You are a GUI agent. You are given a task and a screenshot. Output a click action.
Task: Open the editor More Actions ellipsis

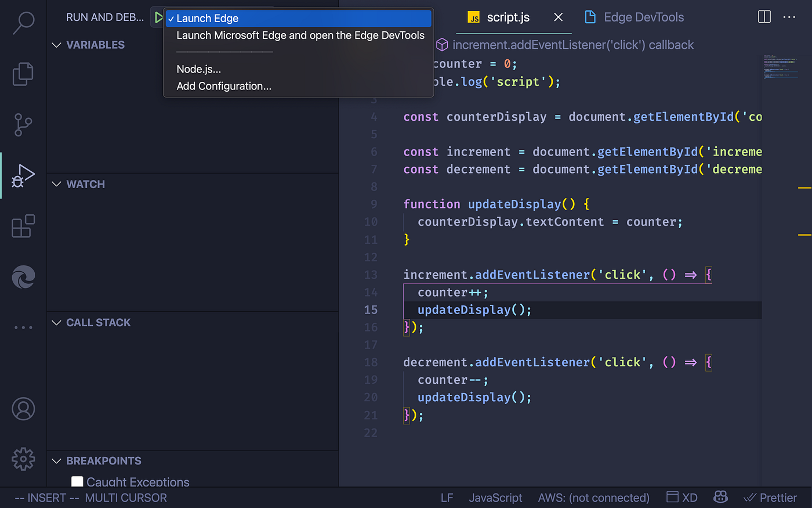(x=789, y=17)
